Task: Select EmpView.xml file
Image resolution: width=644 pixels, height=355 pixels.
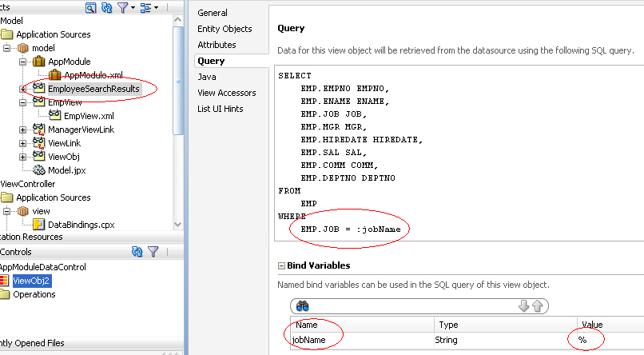Action: [x=89, y=116]
